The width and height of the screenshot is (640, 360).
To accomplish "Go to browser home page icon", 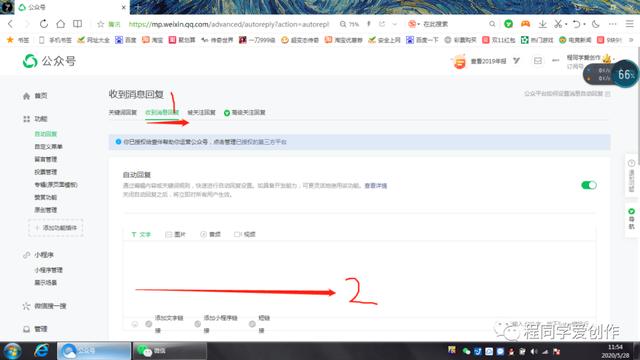I will coord(60,24).
